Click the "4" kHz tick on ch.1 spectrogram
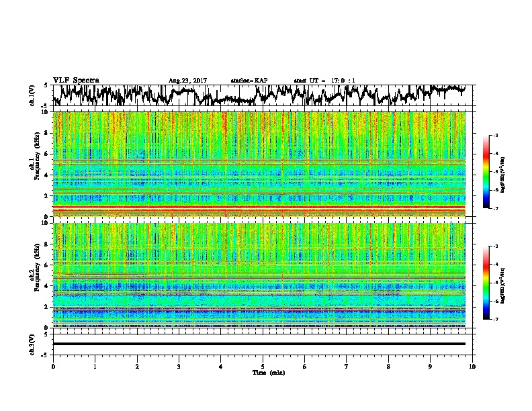 click(x=47, y=175)
